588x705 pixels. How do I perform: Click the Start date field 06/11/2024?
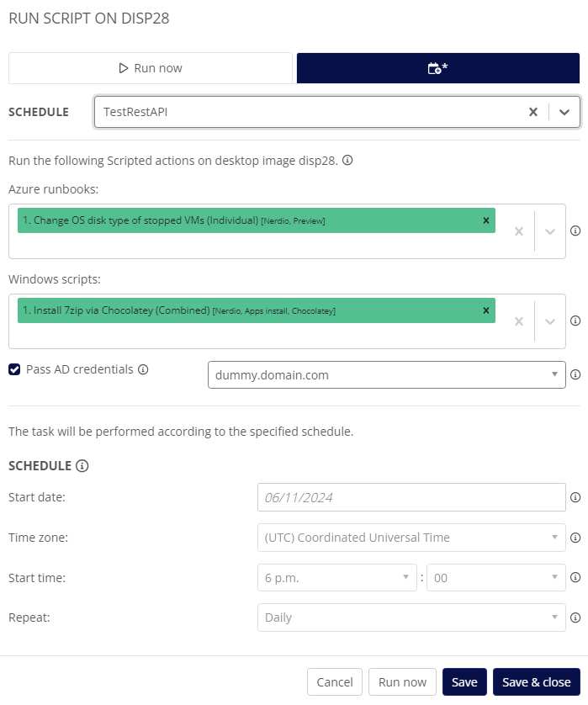tap(411, 497)
